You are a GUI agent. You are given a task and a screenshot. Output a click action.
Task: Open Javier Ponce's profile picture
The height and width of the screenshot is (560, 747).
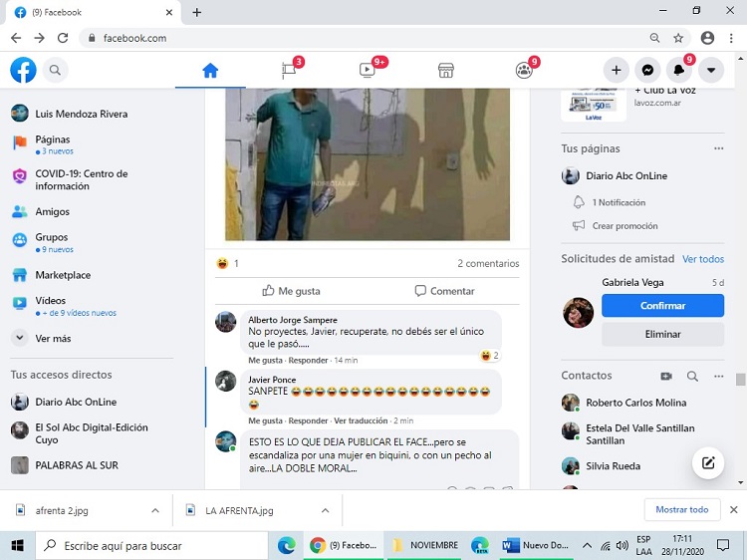click(x=226, y=382)
